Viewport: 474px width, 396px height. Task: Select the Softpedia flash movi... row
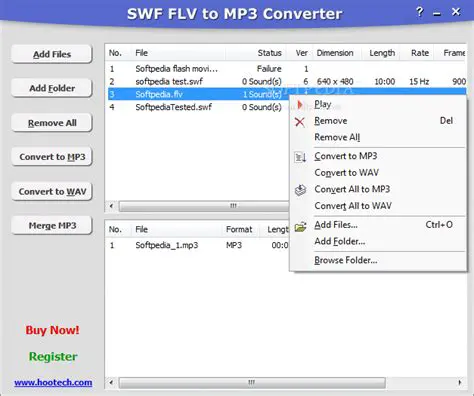click(x=287, y=69)
